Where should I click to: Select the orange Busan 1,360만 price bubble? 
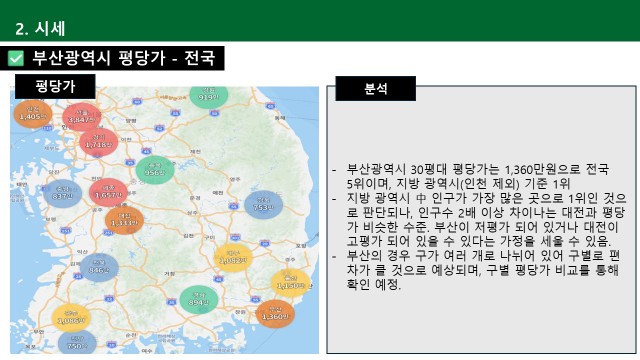tap(275, 314)
